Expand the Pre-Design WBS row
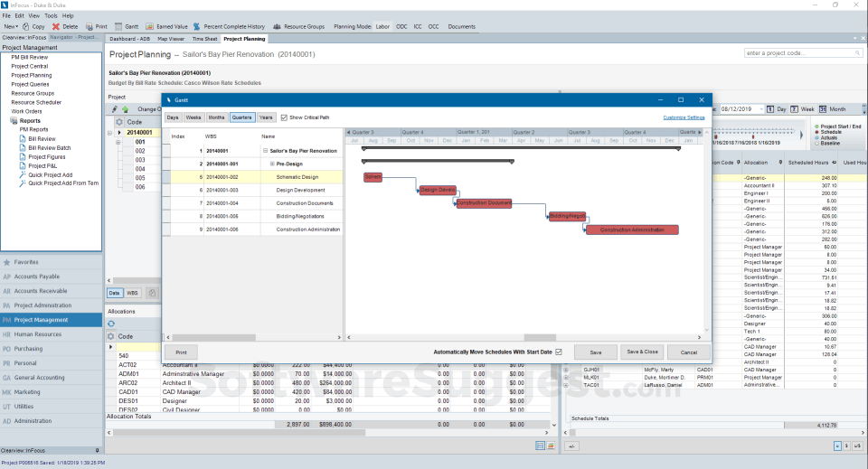868x469 pixels. coord(272,164)
